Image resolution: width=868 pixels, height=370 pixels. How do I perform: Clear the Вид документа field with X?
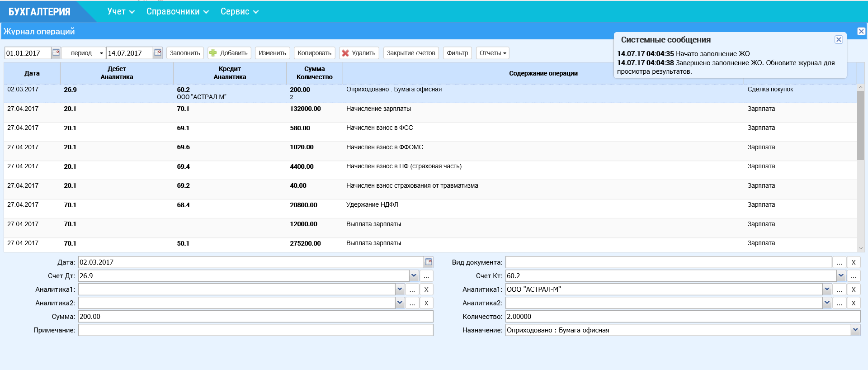click(x=853, y=262)
